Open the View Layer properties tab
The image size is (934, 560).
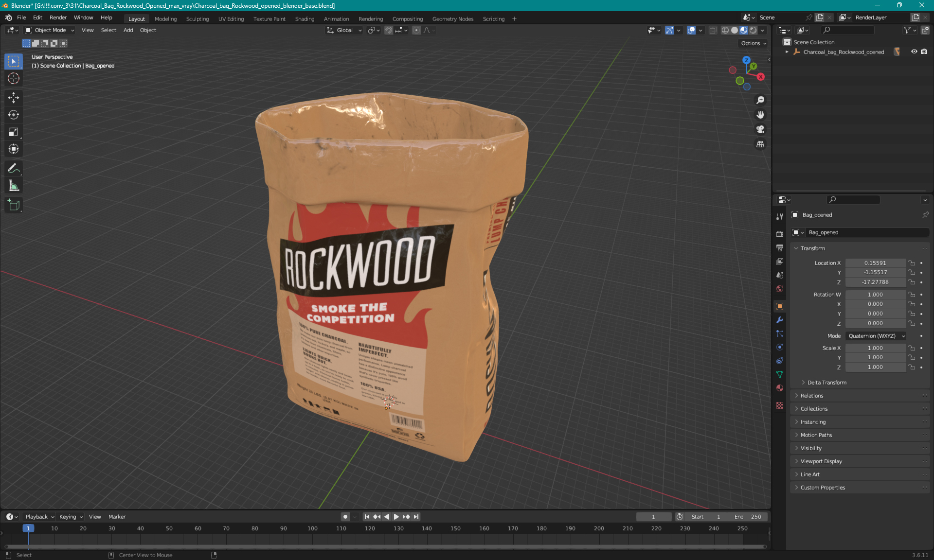[780, 262]
